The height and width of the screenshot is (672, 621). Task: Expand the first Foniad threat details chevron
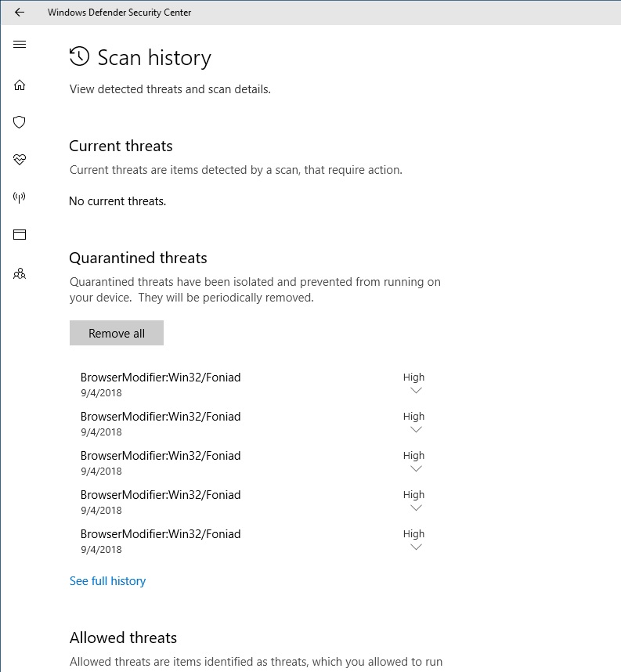(416, 390)
